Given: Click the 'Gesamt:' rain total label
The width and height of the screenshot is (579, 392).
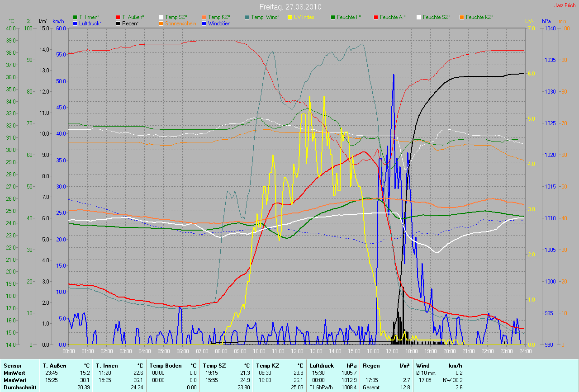Looking at the screenshot, I should (x=371, y=387).
